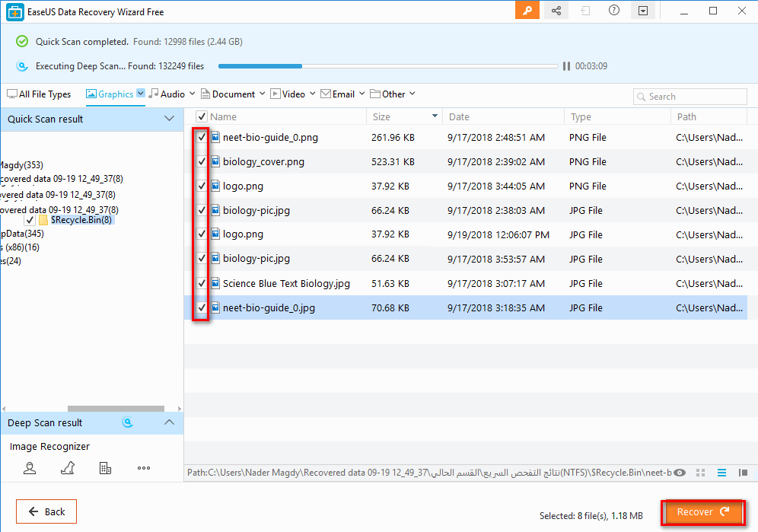The width and height of the screenshot is (758, 532).
Task: Collapse the Deep Scan result panel
Action: tap(169, 422)
